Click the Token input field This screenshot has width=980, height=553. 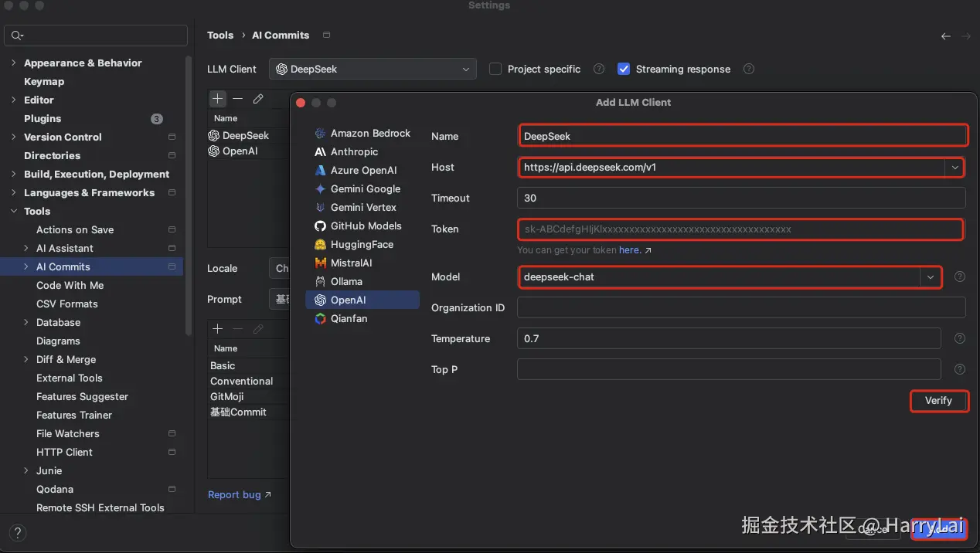[740, 229]
